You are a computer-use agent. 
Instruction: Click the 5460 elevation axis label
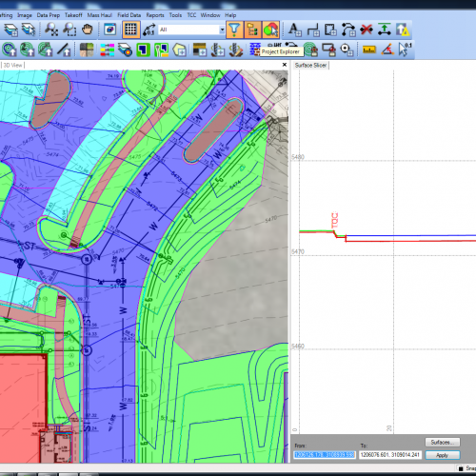click(x=298, y=346)
